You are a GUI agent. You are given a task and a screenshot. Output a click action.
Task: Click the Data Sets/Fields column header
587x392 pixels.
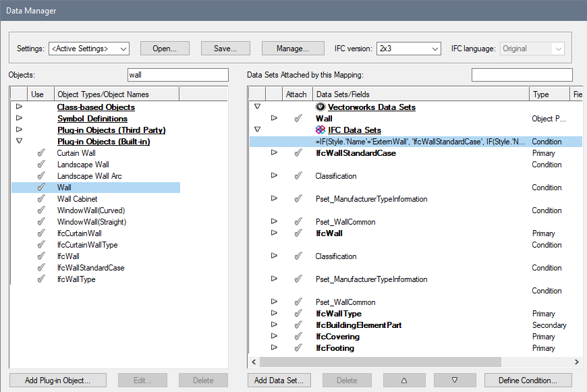coord(343,94)
